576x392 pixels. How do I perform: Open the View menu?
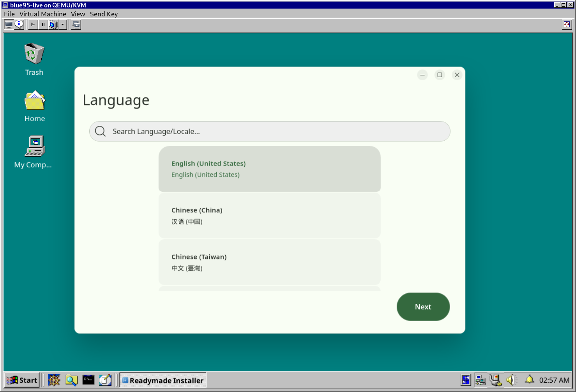pyautogui.click(x=78, y=14)
